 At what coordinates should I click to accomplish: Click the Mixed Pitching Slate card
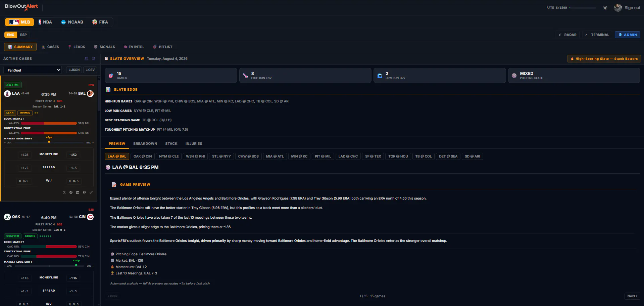point(574,76)
